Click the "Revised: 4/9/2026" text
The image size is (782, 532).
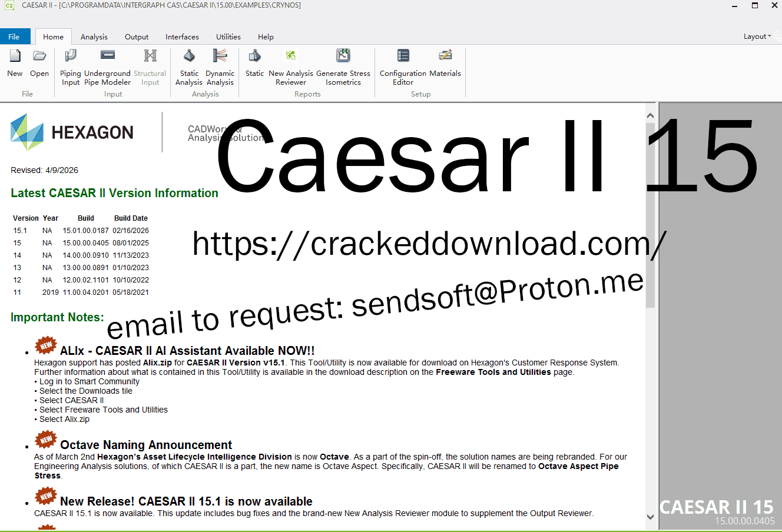44,170
